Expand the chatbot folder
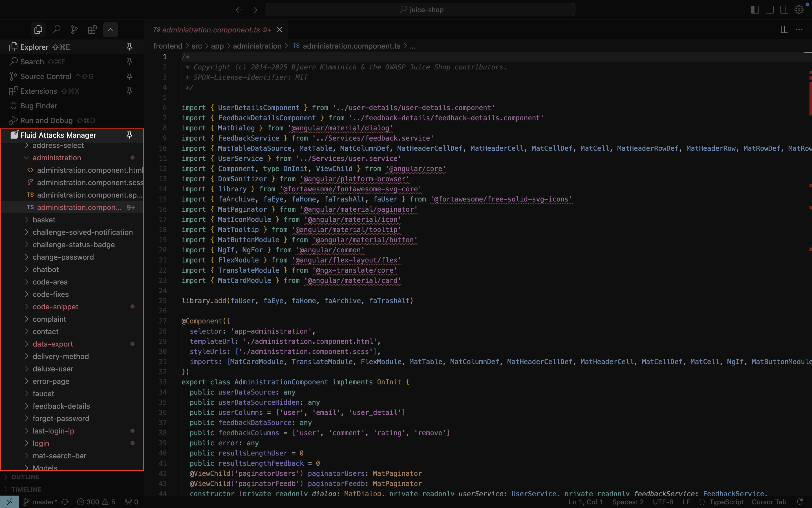812x508 pixels. pyautogui.click(x=72, y=270)
